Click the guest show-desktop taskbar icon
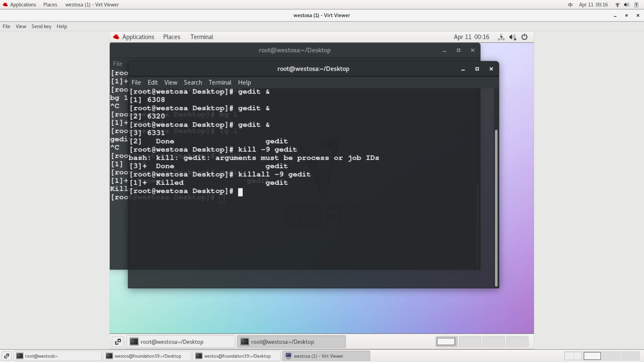 tap(118, 342)
